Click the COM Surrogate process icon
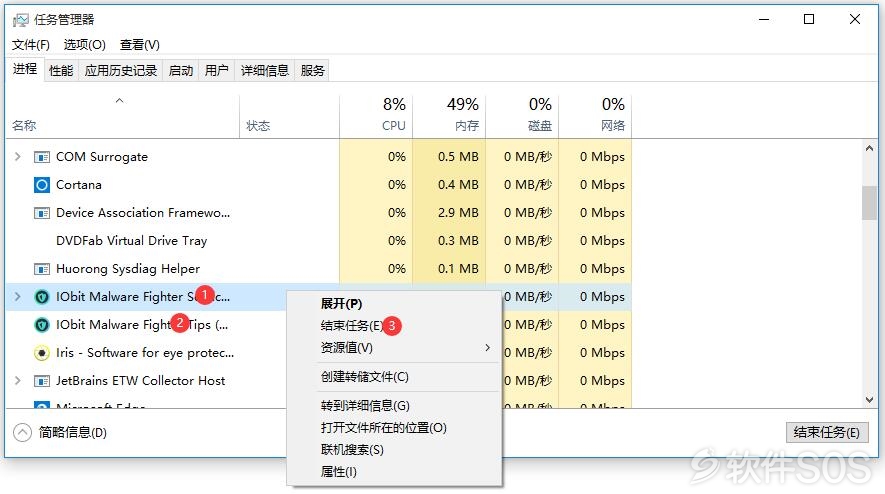The height and width of the screenshot is (494, 885). [x=42, y=157]
